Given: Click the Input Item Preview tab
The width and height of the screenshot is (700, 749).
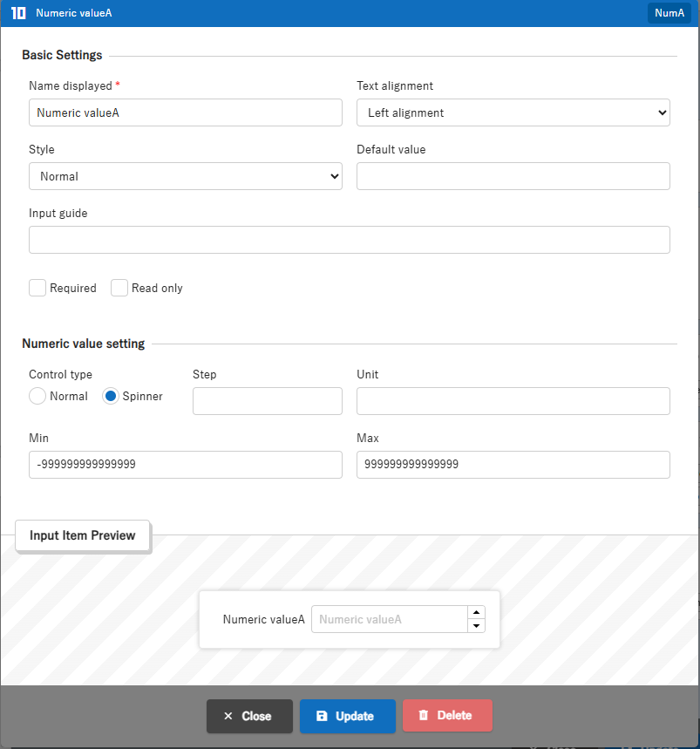Looking at the screenshot, I should click(x=83, y=535).
